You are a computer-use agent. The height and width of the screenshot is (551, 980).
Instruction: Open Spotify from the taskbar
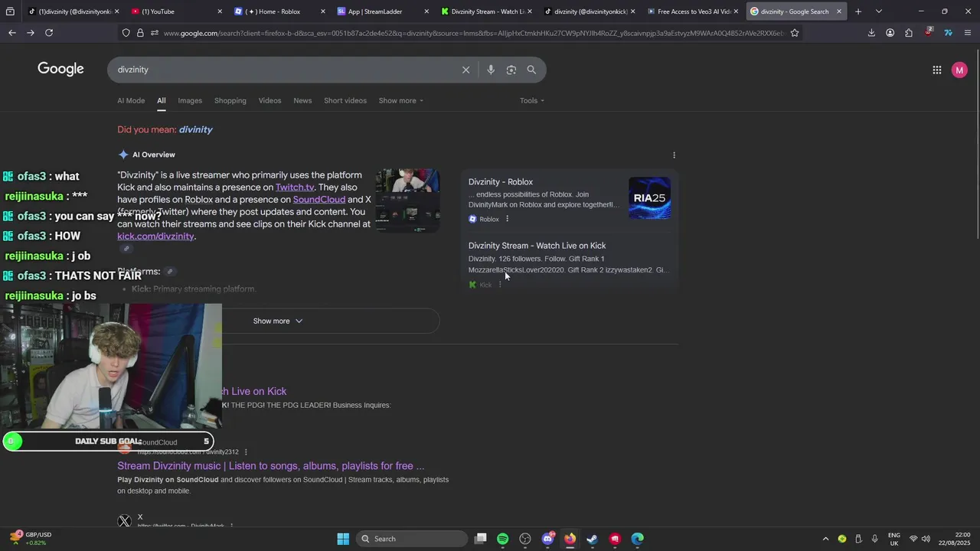click(503, 539)
